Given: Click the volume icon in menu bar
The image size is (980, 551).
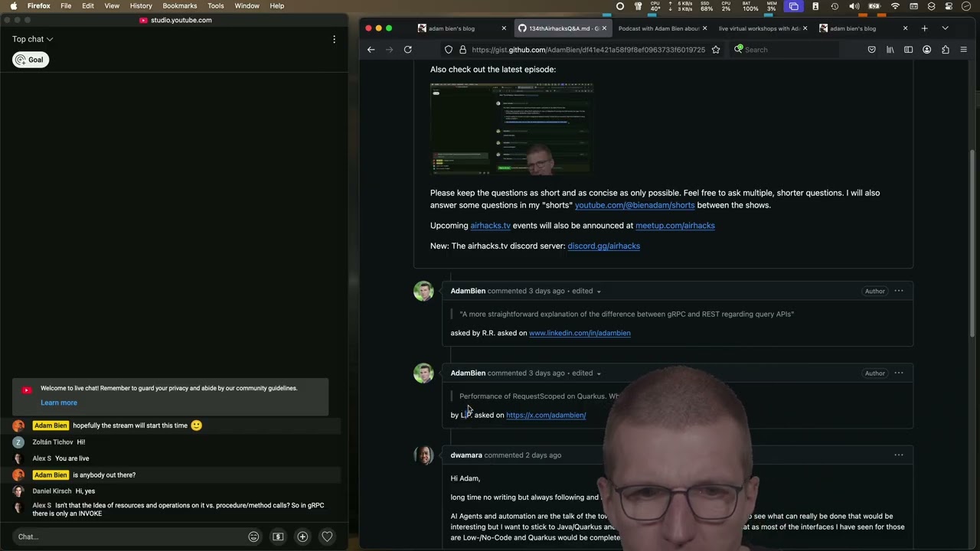Looking at the screenshot, I should 854,6.
